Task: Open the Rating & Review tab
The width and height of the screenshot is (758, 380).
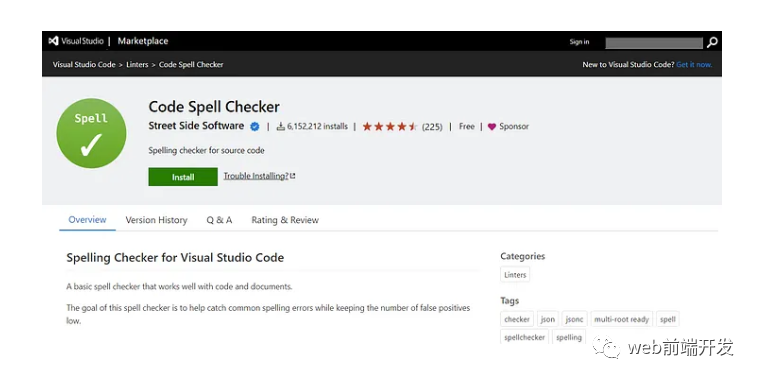Action: click(x=285, y=220)
